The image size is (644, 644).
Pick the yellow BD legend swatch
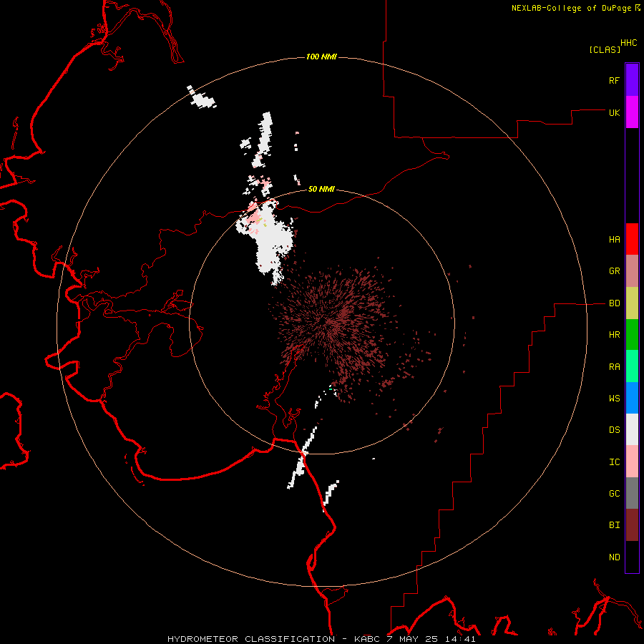632,303
